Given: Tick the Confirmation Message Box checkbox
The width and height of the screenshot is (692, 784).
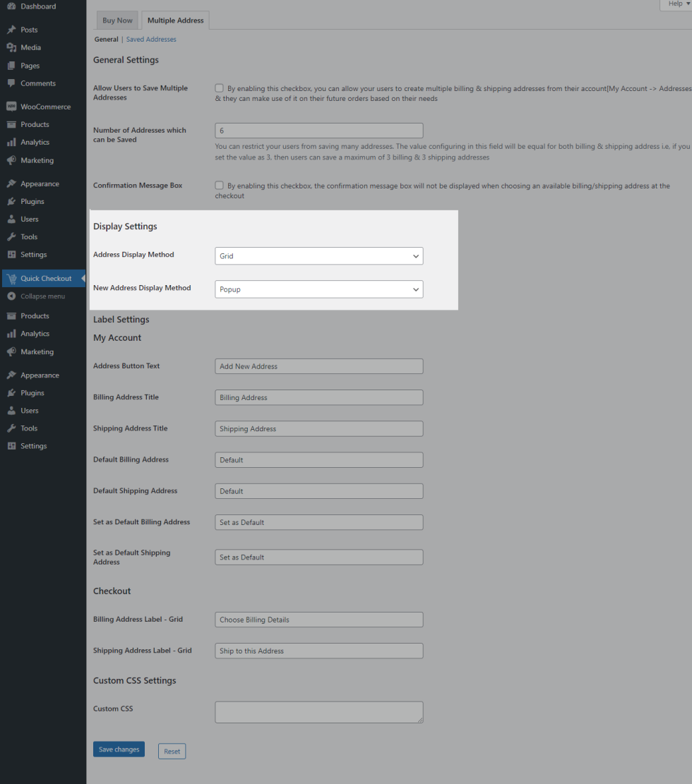Looking at the screenshot, I should [219, 185].
